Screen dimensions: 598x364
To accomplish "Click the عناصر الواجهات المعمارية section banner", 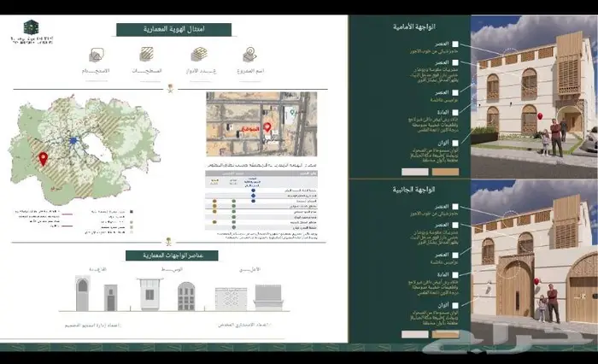I will (x=172, y=255).
